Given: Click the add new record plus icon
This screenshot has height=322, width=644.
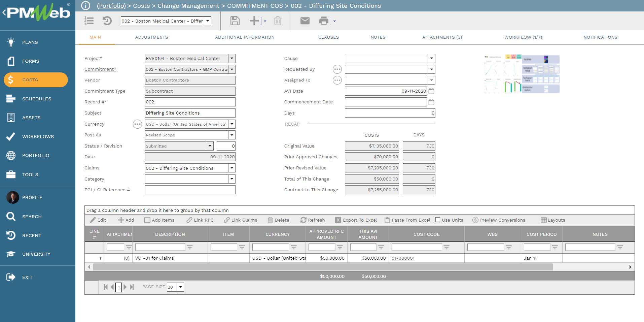Looking at the screenshot, I should (254, 21).
